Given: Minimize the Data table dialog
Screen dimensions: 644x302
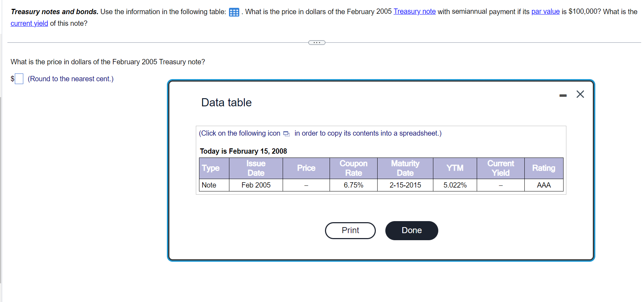Looking at the screenshot, I should point(563,95).
